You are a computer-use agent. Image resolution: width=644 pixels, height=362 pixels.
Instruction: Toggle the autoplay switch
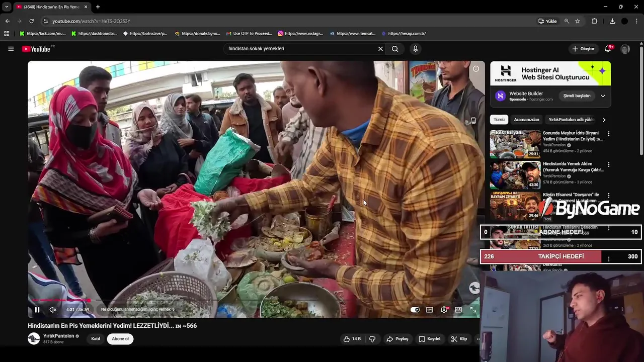(415, 310)
